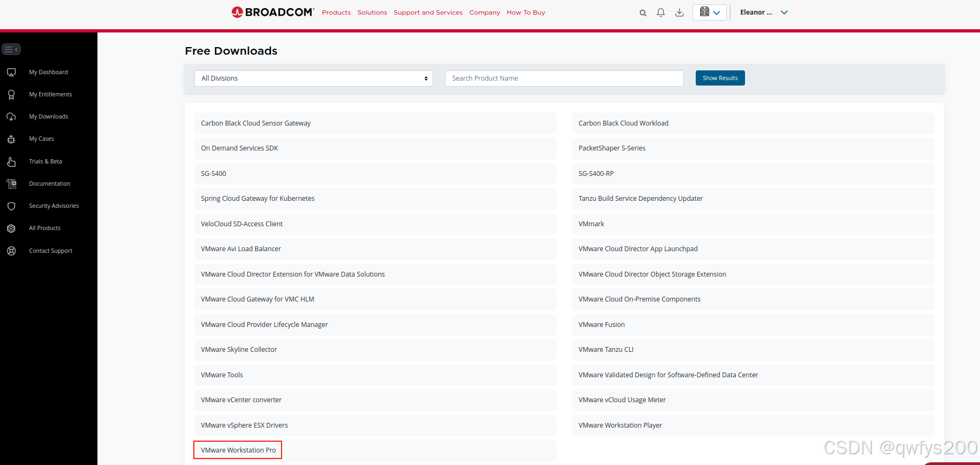Image resolution: width=980 pixels, height=465 pixels.
Task: Open Security Advisories page
Action: click(x=54, y=206)
